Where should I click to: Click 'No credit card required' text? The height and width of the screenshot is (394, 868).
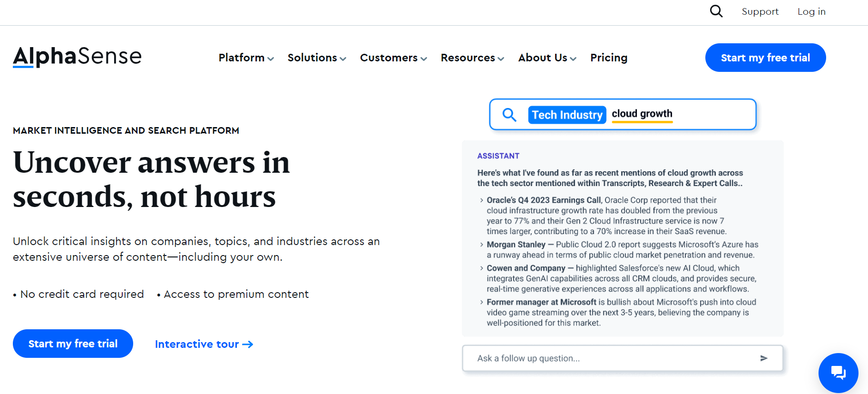(x=82, y=294)
